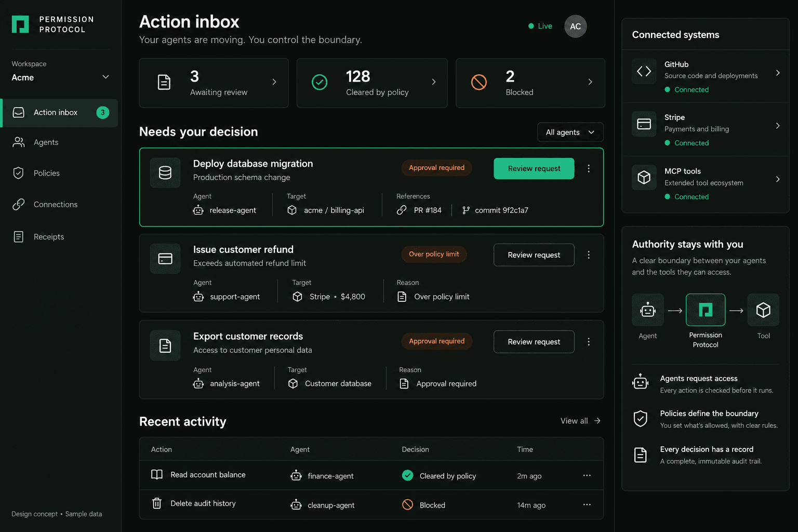This screenshot has height=532, width=798.
Task: Open row menu for Delete audit history
Action: (x=587, y=504)
